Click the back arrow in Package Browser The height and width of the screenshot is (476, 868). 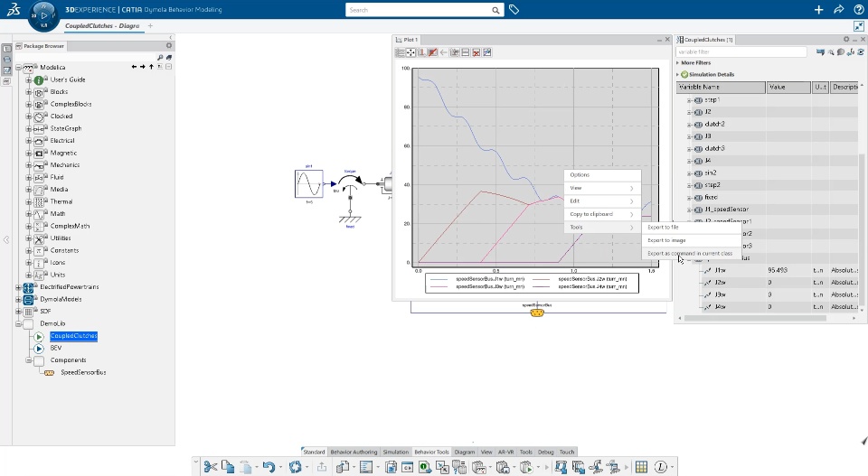click(x=134, y=67)
